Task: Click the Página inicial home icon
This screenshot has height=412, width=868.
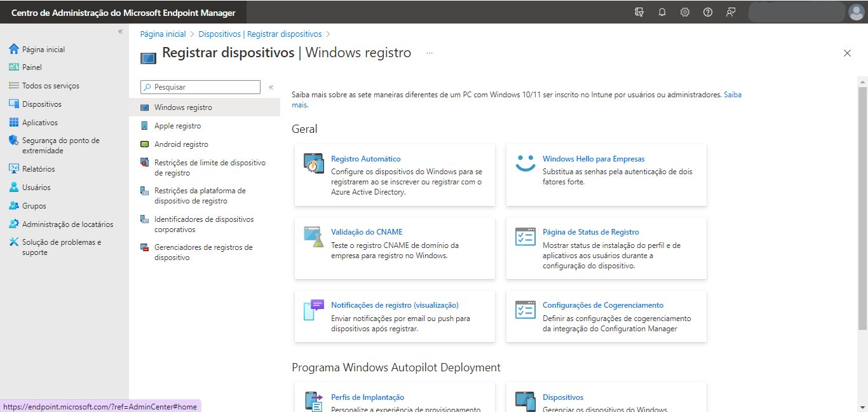Action: pos(14,49)
